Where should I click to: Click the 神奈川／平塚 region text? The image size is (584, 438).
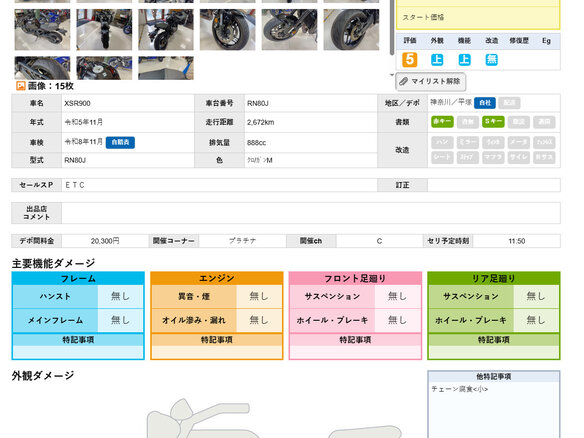pyautogui.click(x=451, y=102)
